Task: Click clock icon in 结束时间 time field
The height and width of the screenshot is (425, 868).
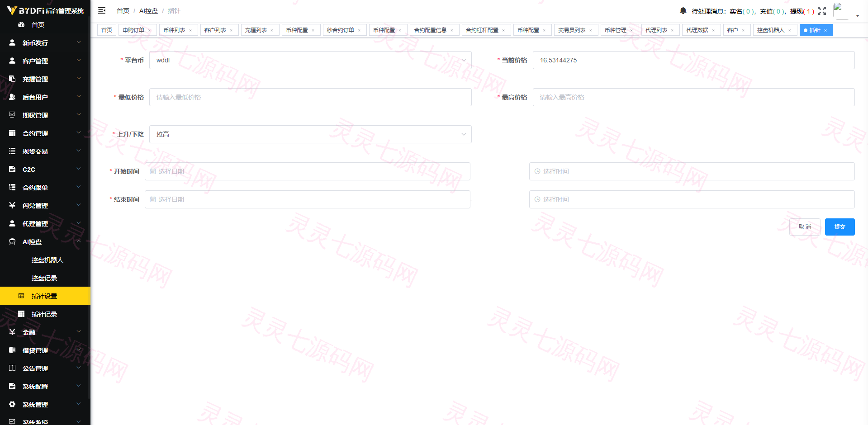Action: [537, 199]
